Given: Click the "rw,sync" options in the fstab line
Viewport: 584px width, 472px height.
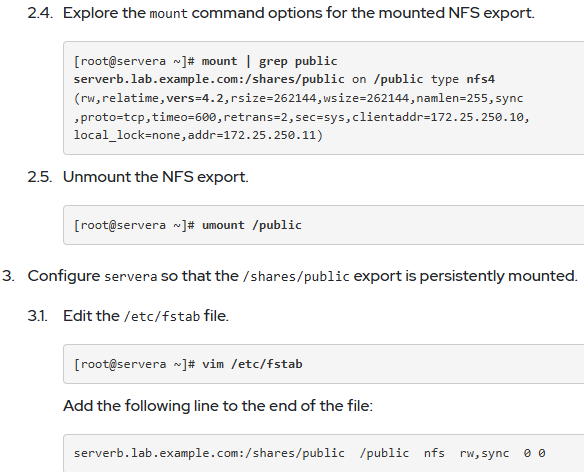Looking at the screenshot, I should point(484,453).
